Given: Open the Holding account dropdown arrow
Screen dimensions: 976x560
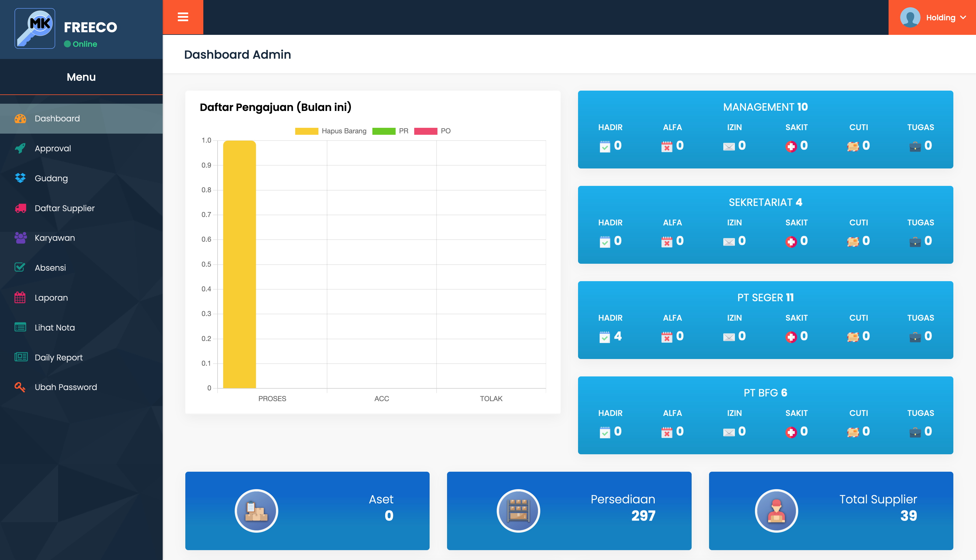Looking at the screenshot, I should coord(963,17).
